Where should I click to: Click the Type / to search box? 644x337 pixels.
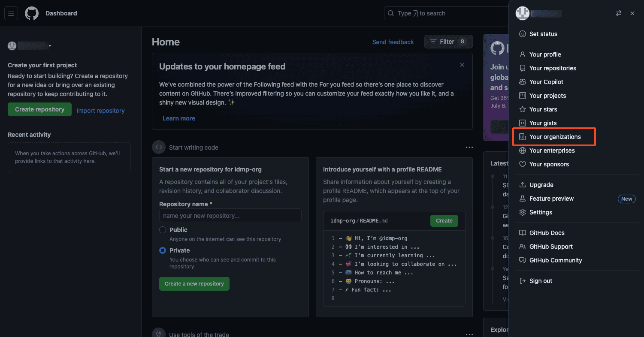(446, 13)
